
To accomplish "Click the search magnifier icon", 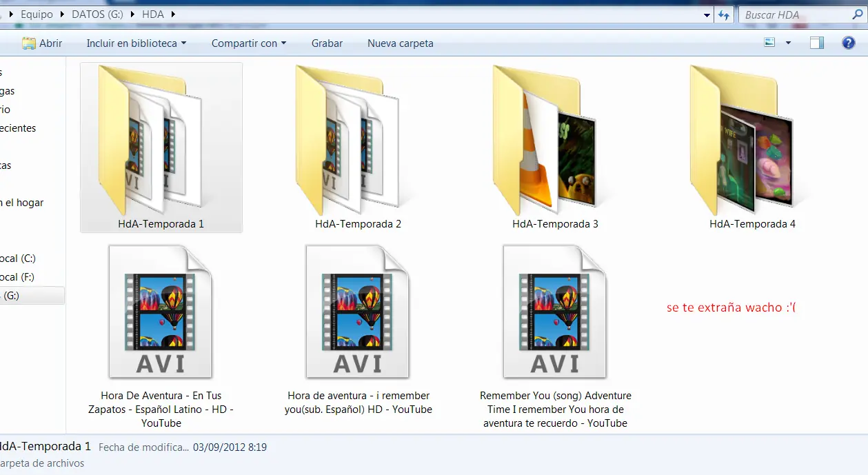I will coord(858,14).
